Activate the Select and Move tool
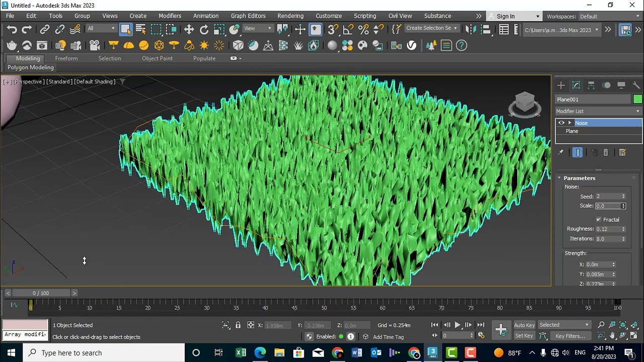Screen dimensions: 644x362 coord(189,30)
